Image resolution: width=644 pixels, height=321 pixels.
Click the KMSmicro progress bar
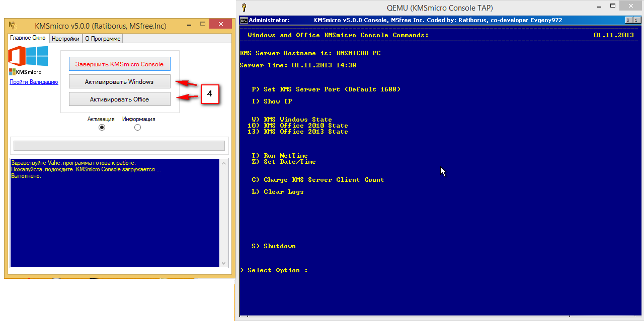119,146
